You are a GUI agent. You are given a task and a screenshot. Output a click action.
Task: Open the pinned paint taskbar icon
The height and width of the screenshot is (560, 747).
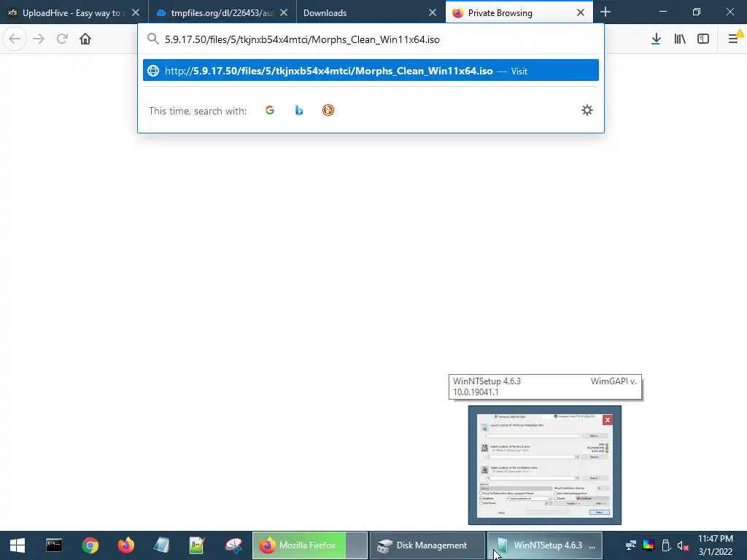click(x=233, y=545)
